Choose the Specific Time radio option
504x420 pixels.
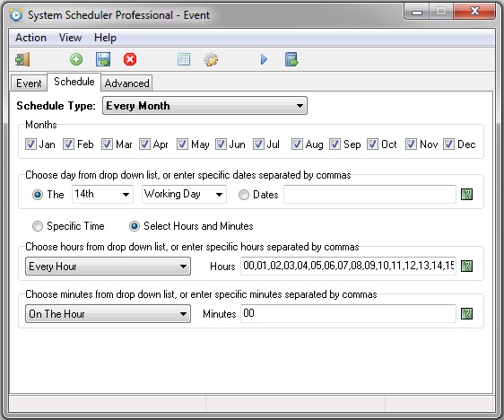[38, 226]
